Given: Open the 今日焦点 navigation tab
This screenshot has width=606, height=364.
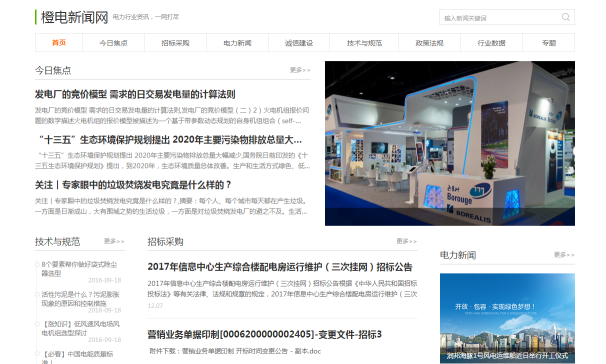Looking at the screenshot, I should click(x=113, y=43).
